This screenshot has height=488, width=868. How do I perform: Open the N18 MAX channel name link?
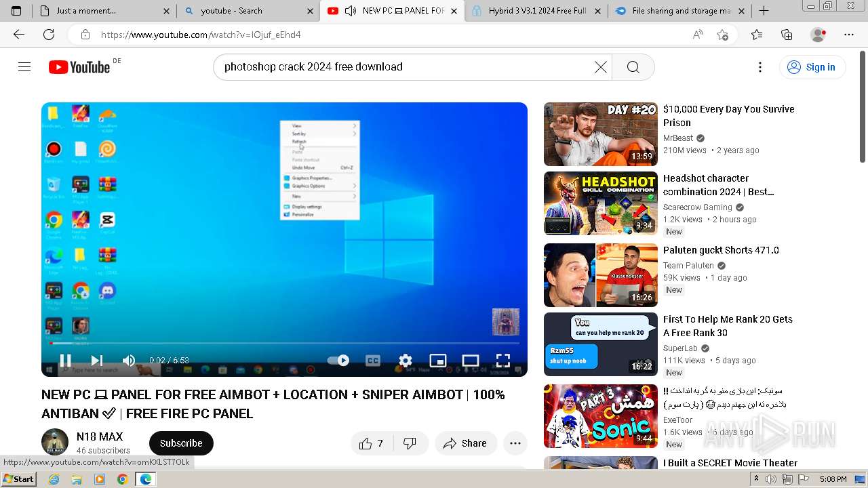pos(100,436)
